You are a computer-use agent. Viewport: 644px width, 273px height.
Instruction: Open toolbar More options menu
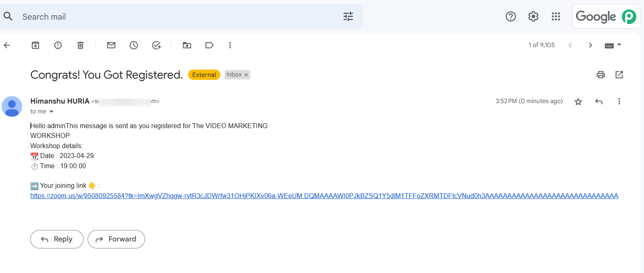tap(230, 45)
